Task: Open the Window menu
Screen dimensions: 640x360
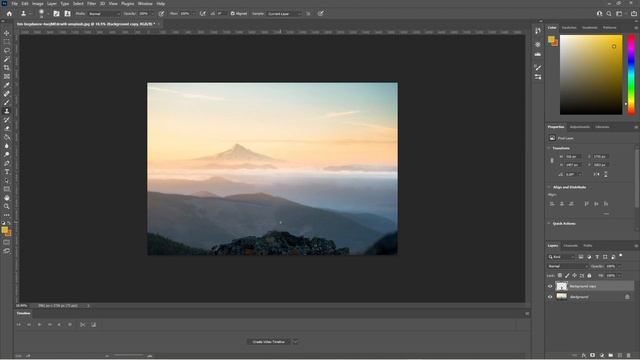Action: 145,3
